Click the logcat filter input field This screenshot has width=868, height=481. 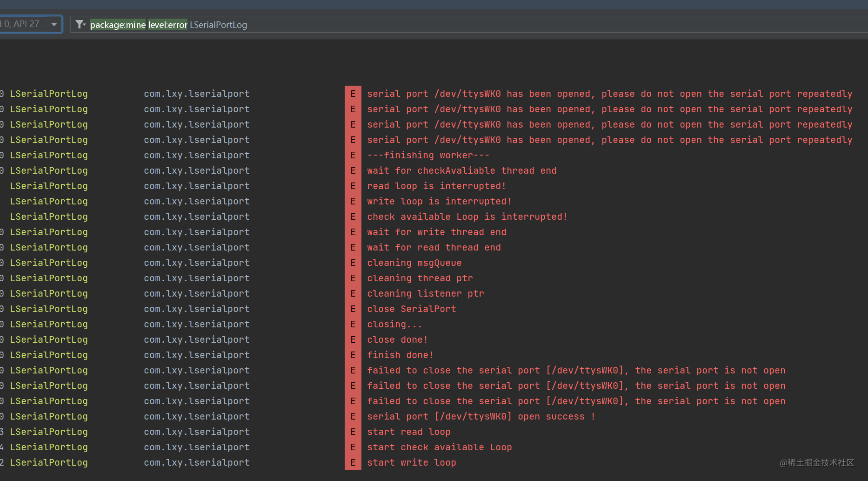(469, 24)
